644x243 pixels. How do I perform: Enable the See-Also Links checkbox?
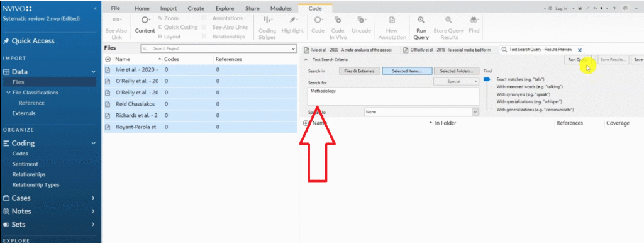tap(204, 27)
